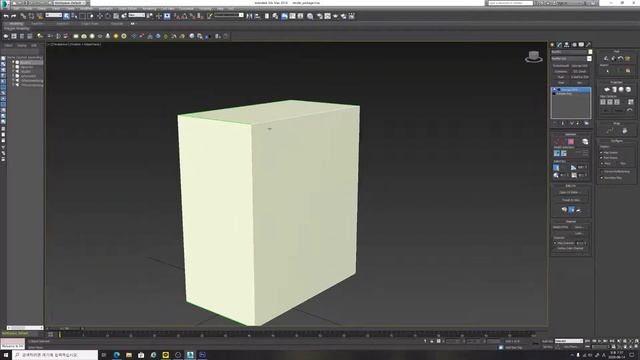Click Tweak In View button
Screen dimensions: 640x360
[571, 200]
